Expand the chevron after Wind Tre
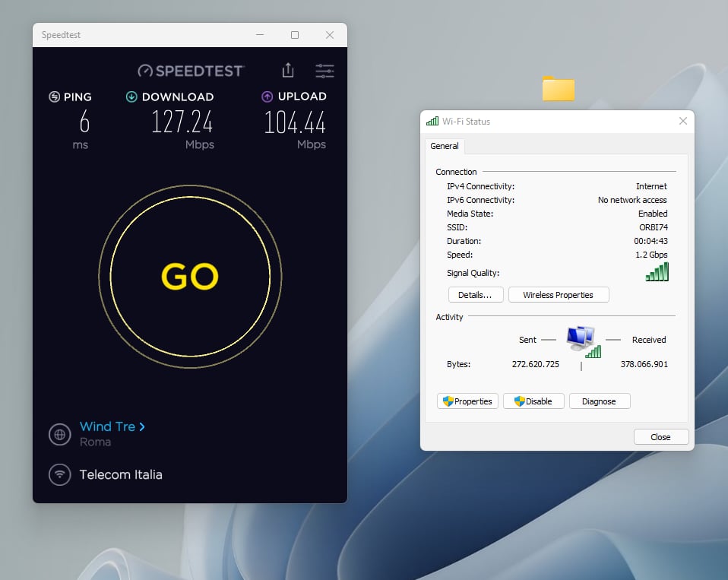This screenshot has height=580, width=728. [141, 426]
